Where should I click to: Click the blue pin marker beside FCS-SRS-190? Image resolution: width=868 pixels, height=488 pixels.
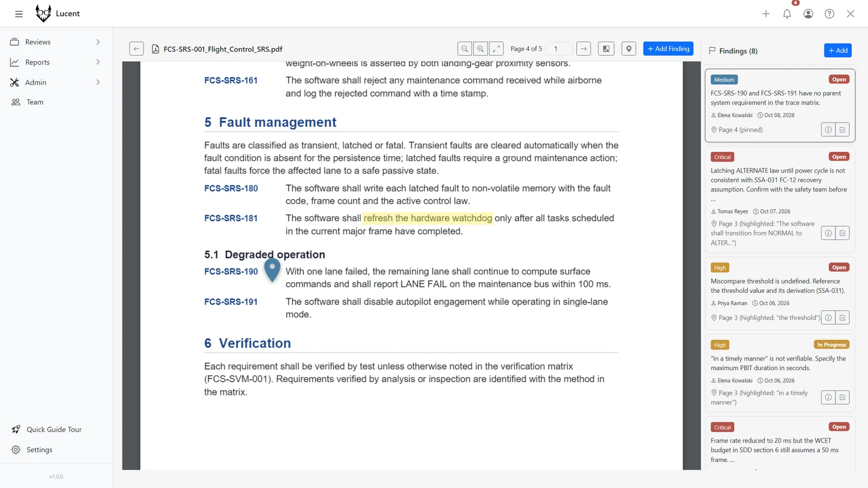pos(272,269)
